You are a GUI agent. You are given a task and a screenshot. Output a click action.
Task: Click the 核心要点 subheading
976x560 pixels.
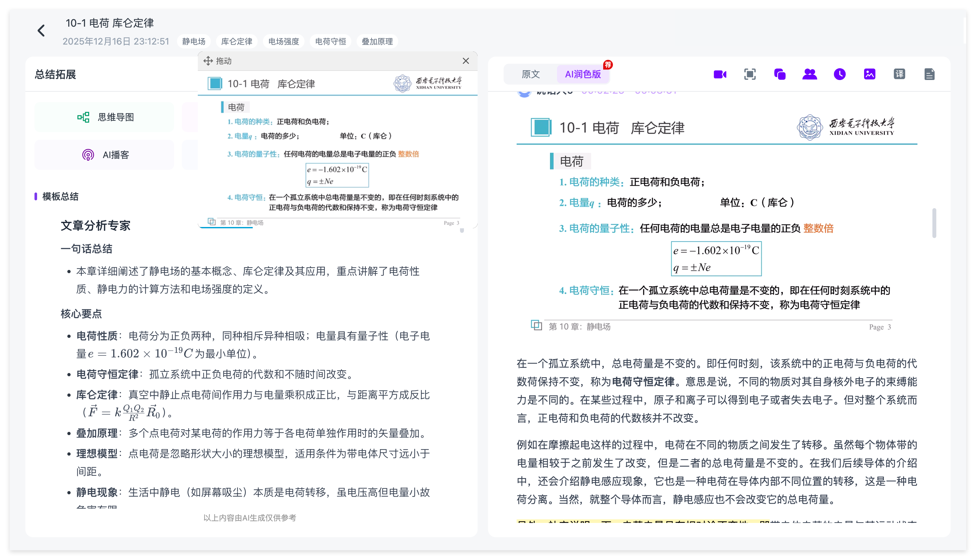click(x=81, y=314)
